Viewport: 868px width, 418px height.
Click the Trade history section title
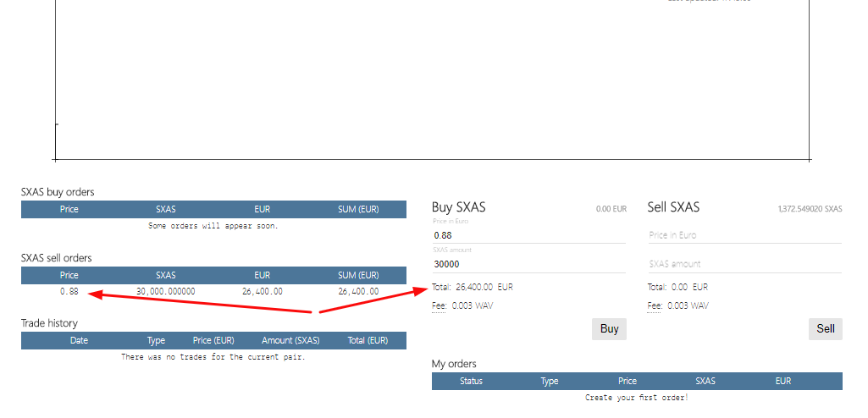(x=49, y=323)
